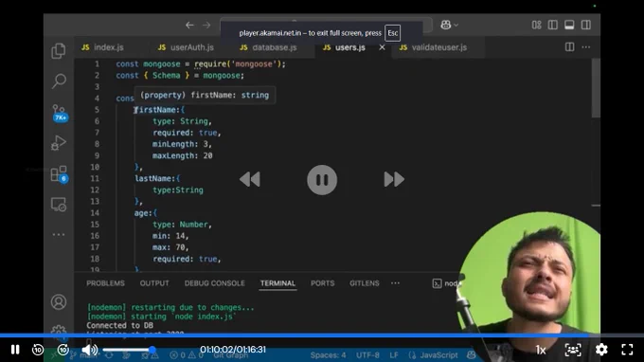This screenshot has height=362, width=644.
Task: Show more panel tabs ellipsis
Action: [395, 283]
